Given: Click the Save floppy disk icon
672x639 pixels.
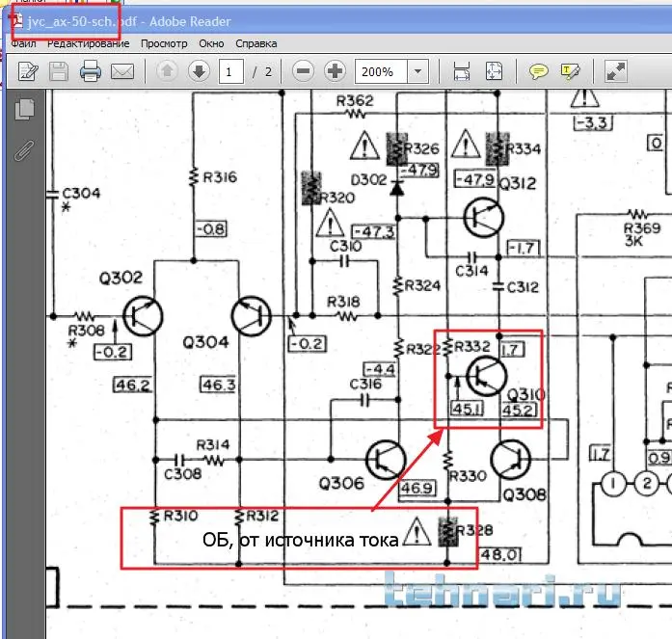Looking at the screenshot, I should 59,71.
